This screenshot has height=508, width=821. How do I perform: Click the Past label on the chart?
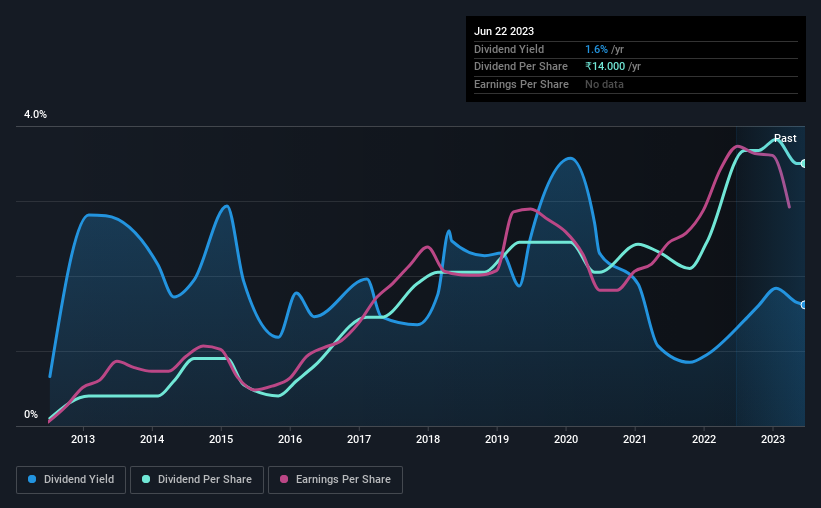(785, 138)
